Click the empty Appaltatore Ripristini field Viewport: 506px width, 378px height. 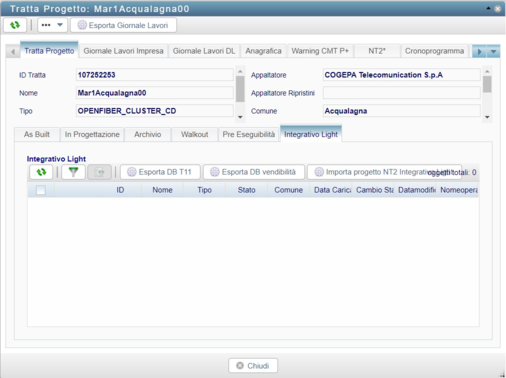(x=402, y=93)
